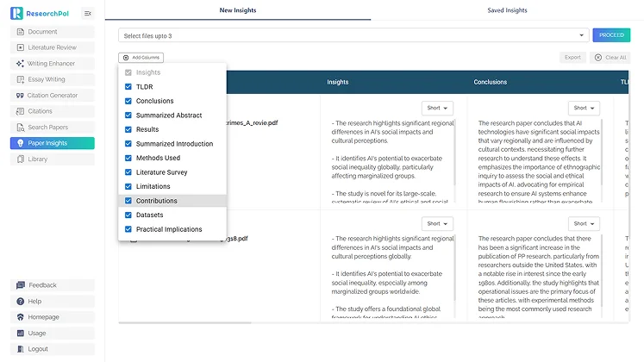Image resolution: width=644 pixels, height=362 pixels.
Task: Click the Logout door icon
Action: 20,349
